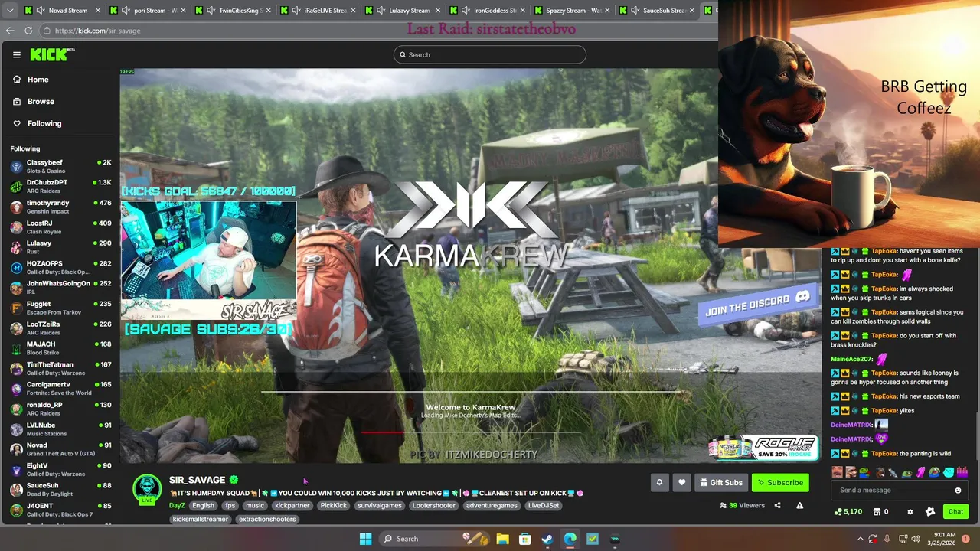The height and width of the screenshot is (551, 980).
Task: Click TapEoka's username in 'yikes' message
Action: pyautogui.click(x=884, y=411)
